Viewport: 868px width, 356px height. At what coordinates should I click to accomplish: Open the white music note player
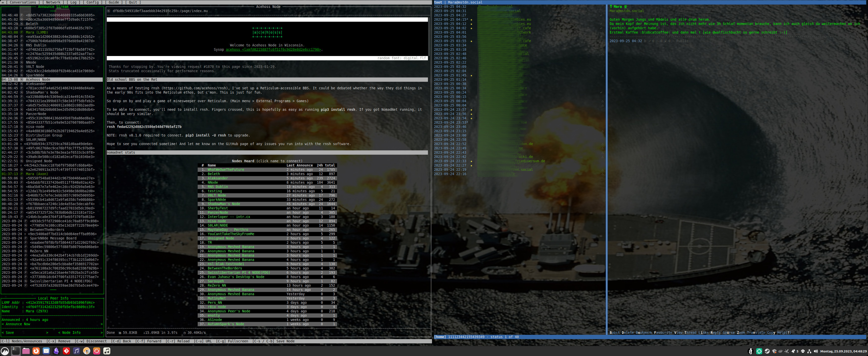pos(107,351)
